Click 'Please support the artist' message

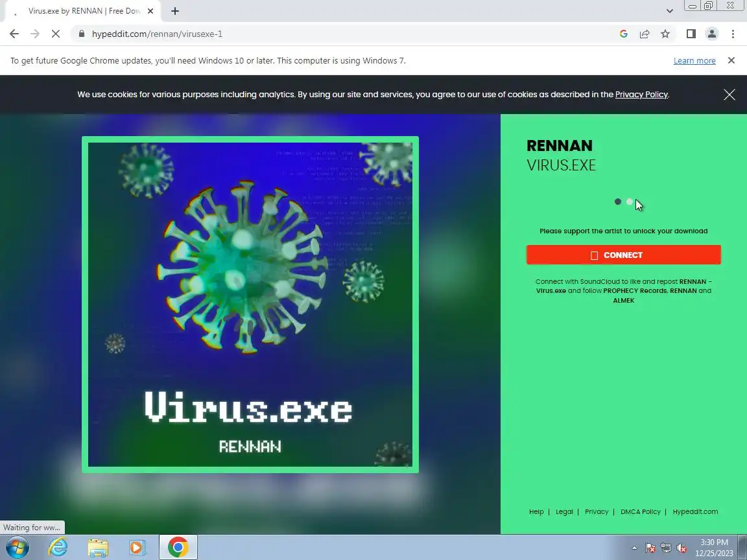coord(623,231)
